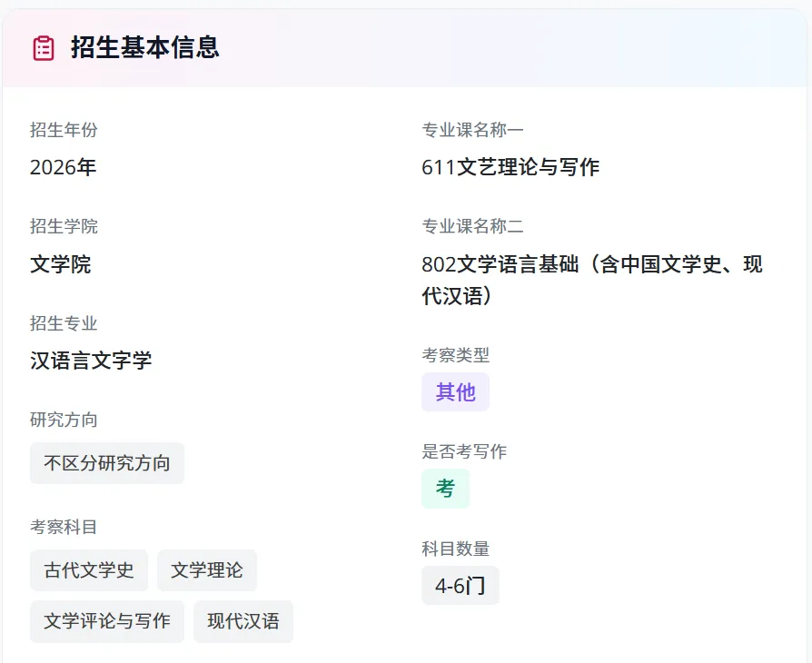Click the 考察科目 field label

pos(64,527)
